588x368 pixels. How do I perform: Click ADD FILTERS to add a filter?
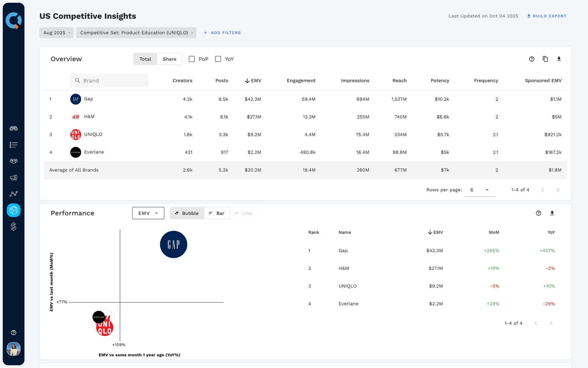[222, 33]
